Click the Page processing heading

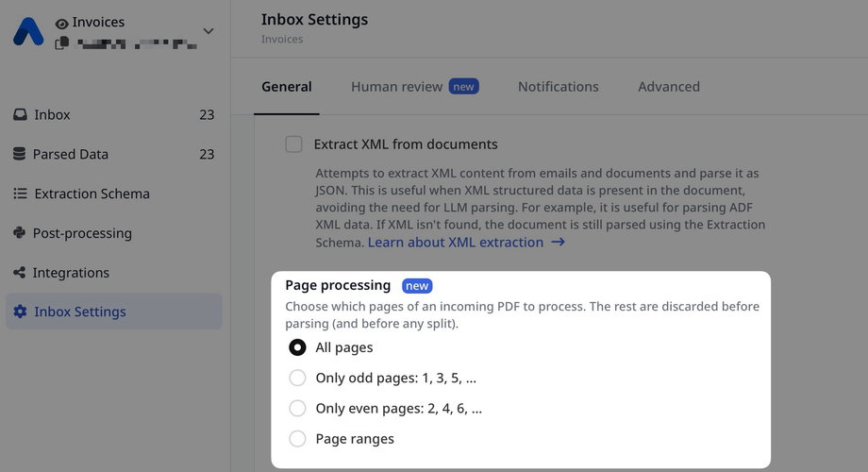click(x=338, y=285)
